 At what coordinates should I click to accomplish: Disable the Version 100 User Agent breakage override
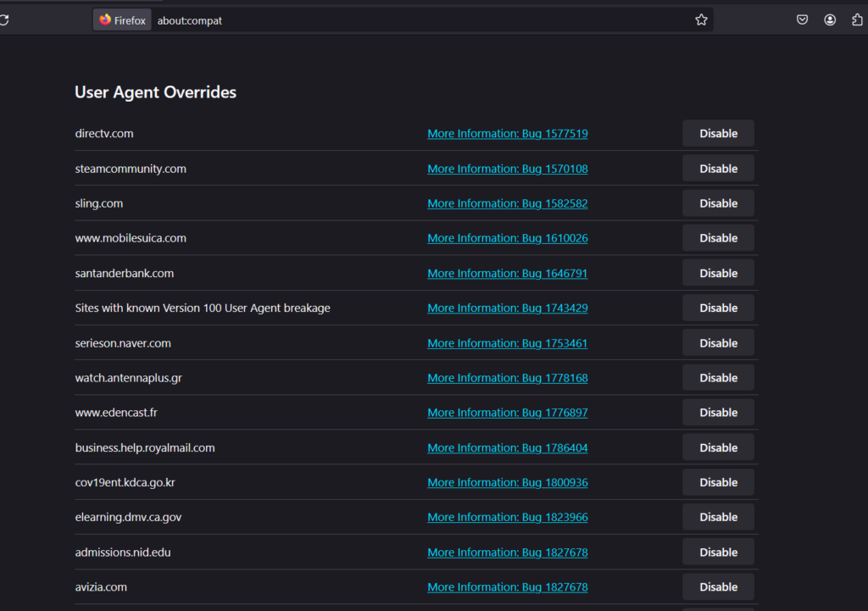tap(718, 308)
